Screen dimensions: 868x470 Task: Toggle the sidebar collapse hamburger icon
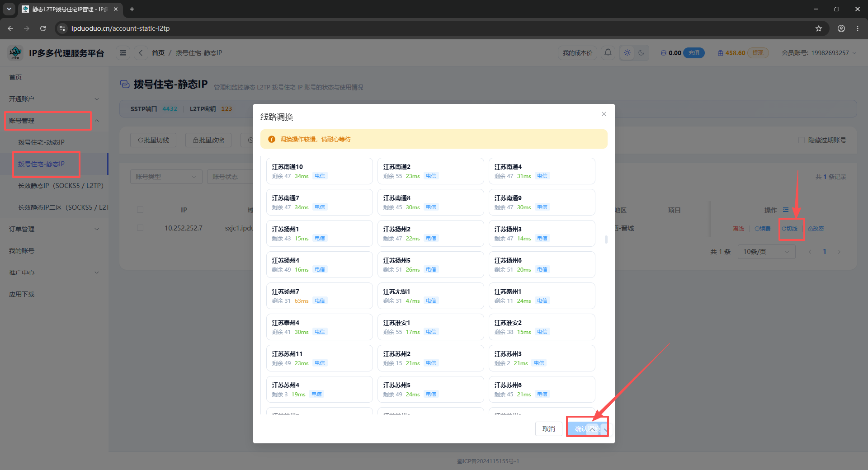coord(123,53)
